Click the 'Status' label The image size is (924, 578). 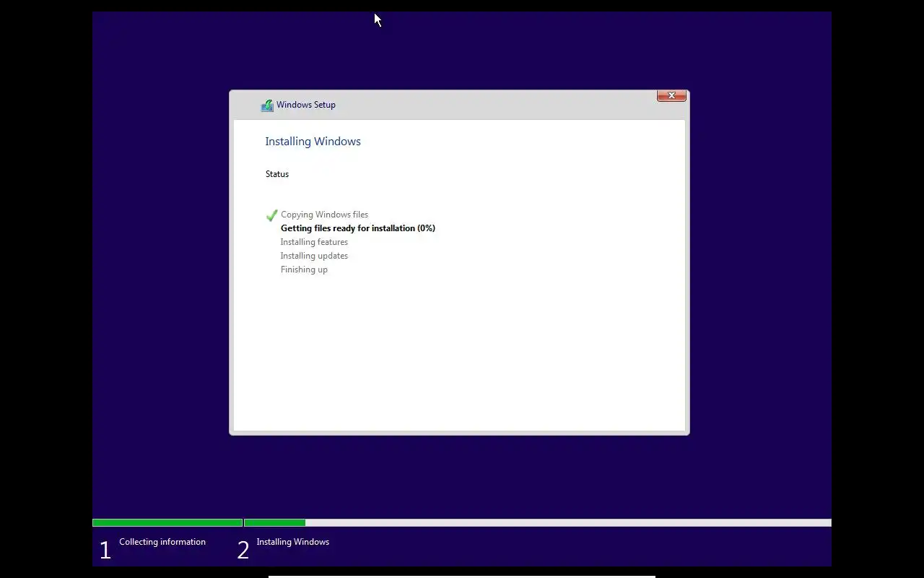click(277, 174)
